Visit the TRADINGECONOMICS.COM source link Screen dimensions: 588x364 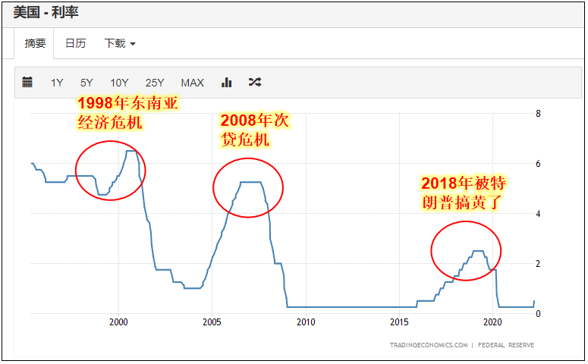click(429, 345)
